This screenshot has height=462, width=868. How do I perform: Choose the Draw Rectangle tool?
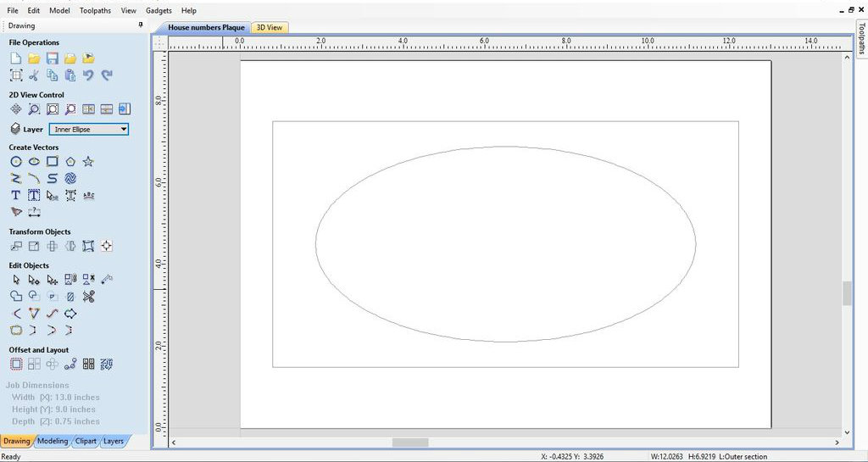point(52,162)
